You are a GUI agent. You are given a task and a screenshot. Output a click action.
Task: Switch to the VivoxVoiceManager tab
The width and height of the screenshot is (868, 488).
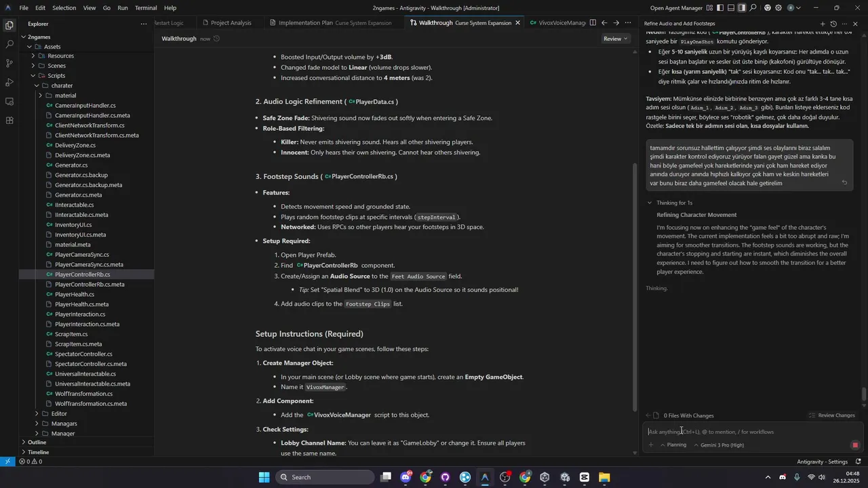(557, 22)
